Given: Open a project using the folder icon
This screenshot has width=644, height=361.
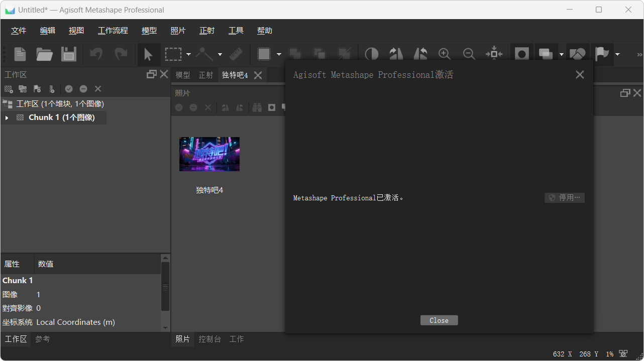Looking at the screenshot, I should tap(44, 54).
